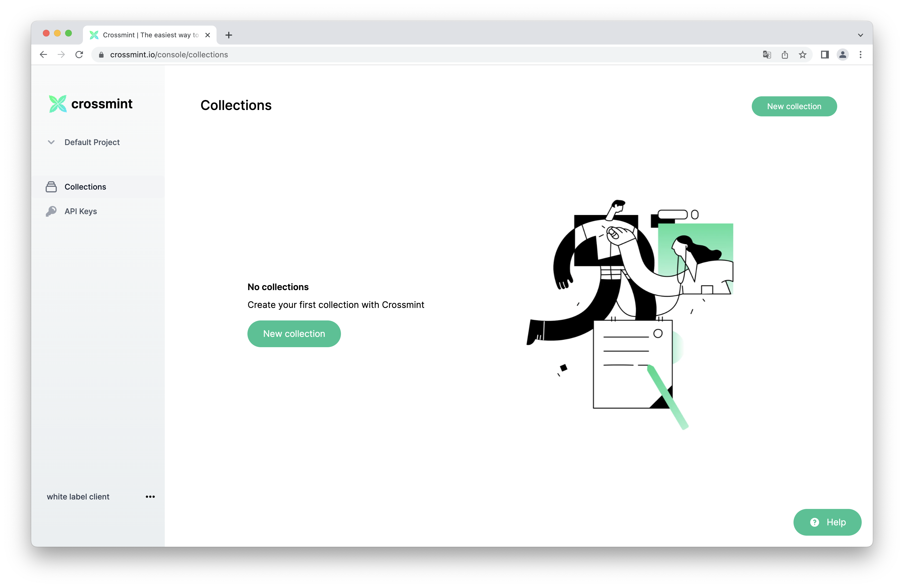Open the Chrome profile avatar
This screenshot has height=588, width=904.
(x=842, y=55)
